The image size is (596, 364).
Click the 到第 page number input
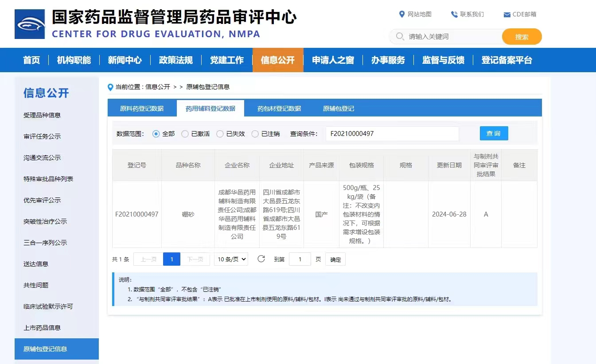(300, 259)
